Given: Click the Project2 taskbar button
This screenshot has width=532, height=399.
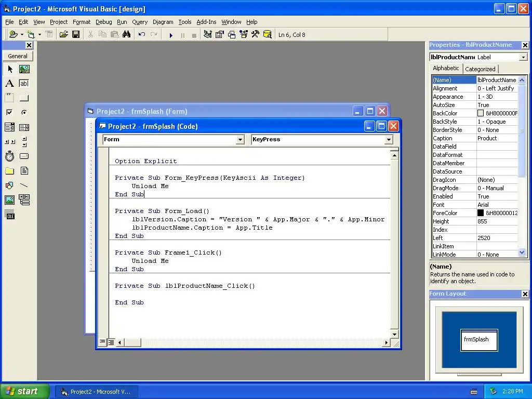Looking at the screenshot, I should pos(96,392).
